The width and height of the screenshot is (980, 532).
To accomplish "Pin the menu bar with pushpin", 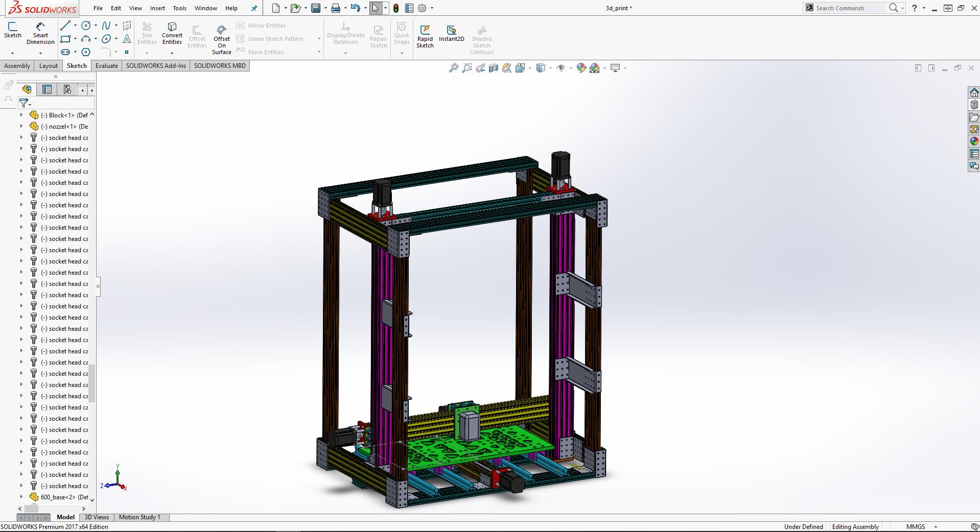I will pyautogui.click(x=254, y=8).
